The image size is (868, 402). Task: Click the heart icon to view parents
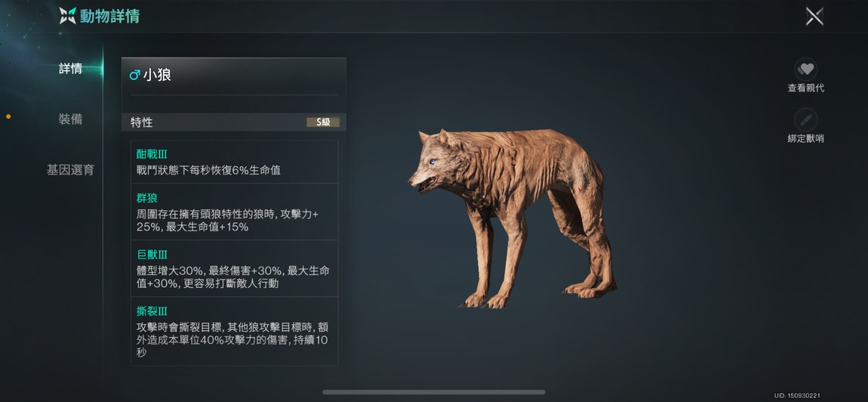click(805, 70)
